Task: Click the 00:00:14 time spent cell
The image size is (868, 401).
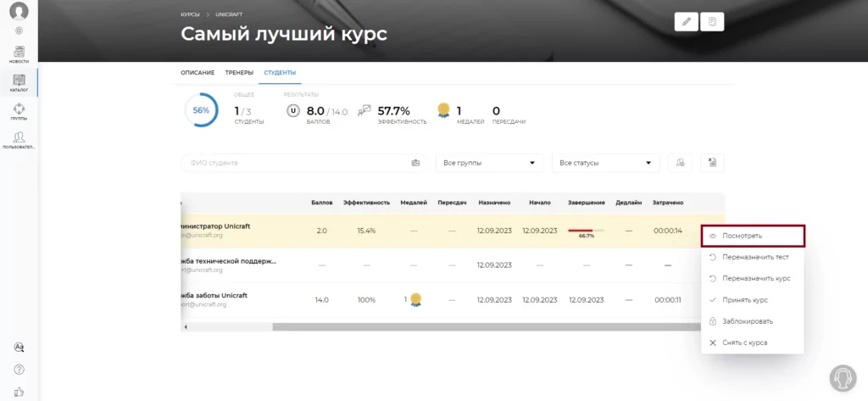Action: pos(668,231)
